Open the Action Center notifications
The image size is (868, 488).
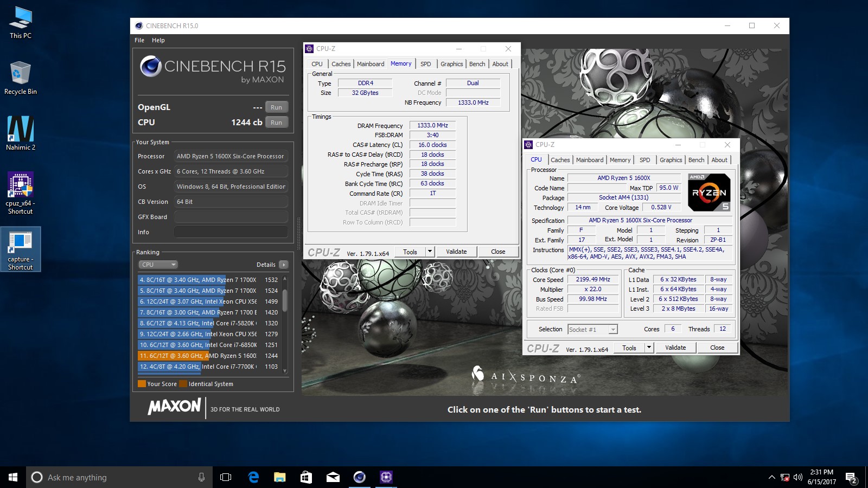coord(851,478)
